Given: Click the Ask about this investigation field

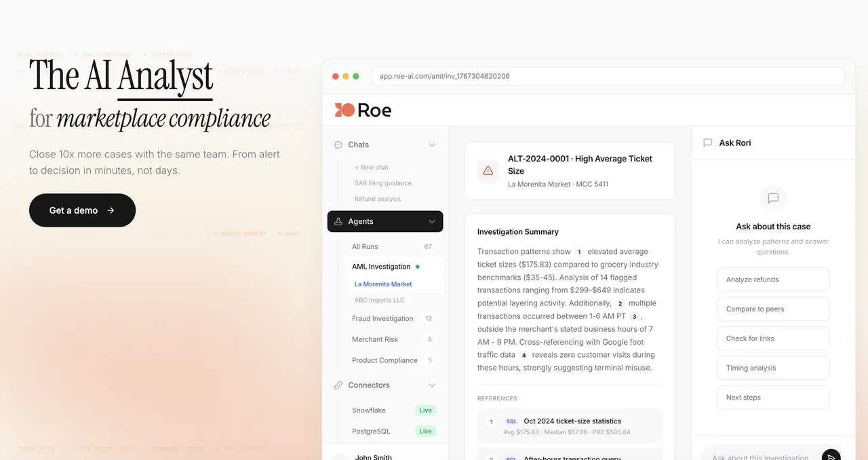Looking at the screenshot, I should (761, 457).
